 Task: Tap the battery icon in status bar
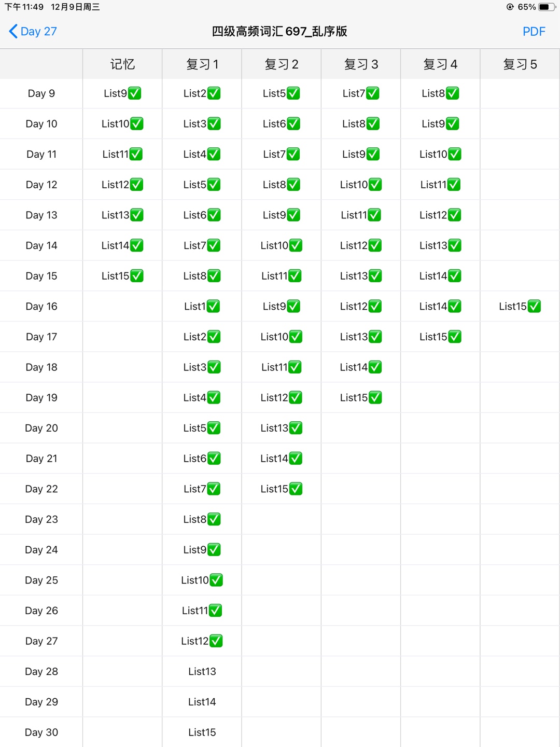547,7
